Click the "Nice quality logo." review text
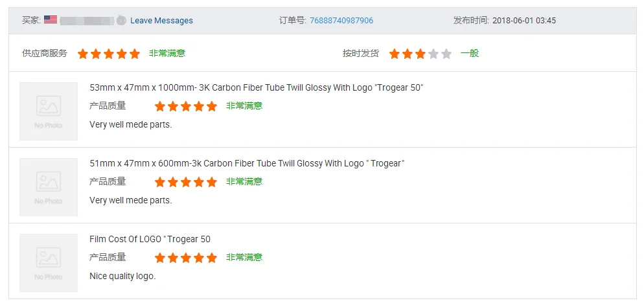 (x=122, y=276)
